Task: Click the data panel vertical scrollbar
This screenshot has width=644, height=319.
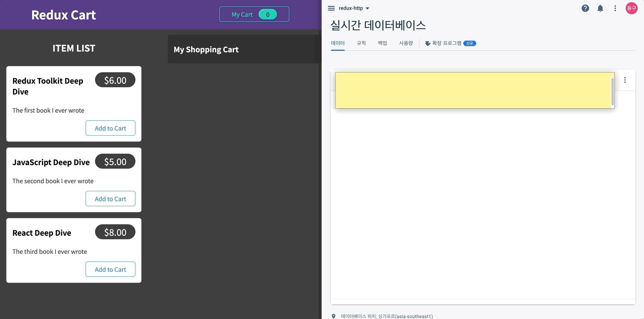Action: [x=613, y=92]
